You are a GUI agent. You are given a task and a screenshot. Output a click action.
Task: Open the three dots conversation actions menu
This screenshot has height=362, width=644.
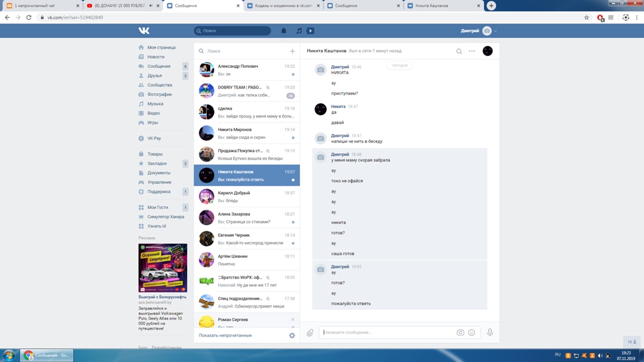pyautogui.click(x=472, y=51)
